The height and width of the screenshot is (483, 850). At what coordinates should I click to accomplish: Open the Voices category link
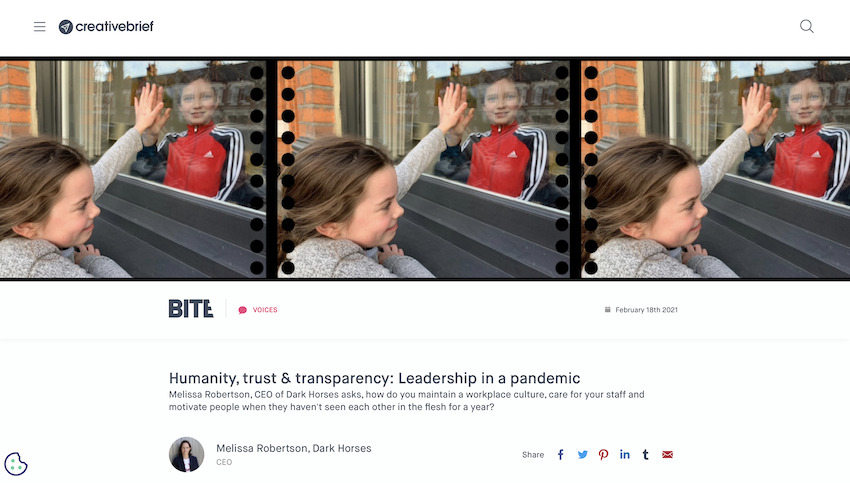click(x=265, y=310)
